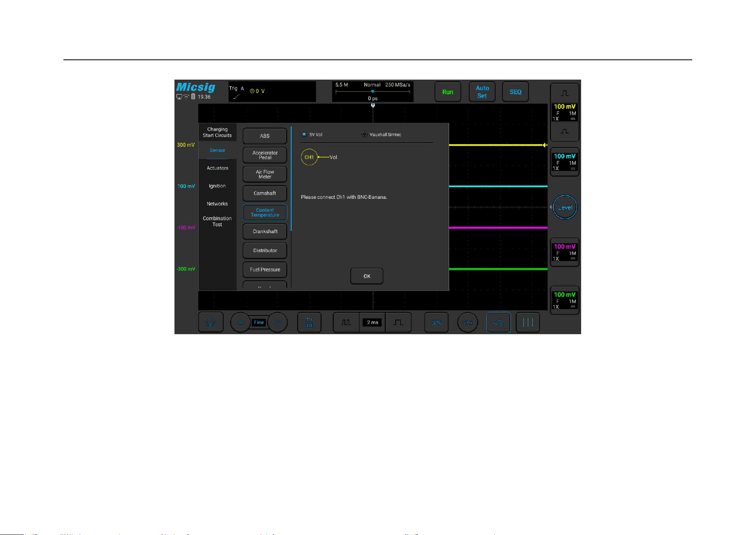Select the Sensor category
This screenshot has height=535, width=756.
(217, 150)
